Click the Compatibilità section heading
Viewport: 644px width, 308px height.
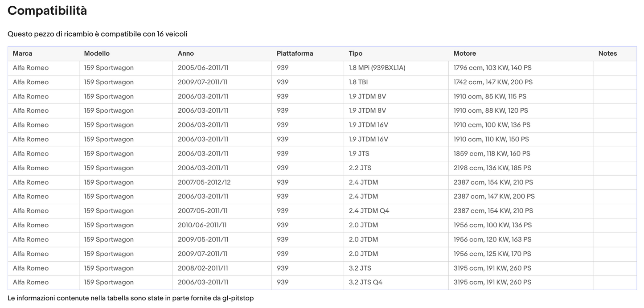(47, 11)
